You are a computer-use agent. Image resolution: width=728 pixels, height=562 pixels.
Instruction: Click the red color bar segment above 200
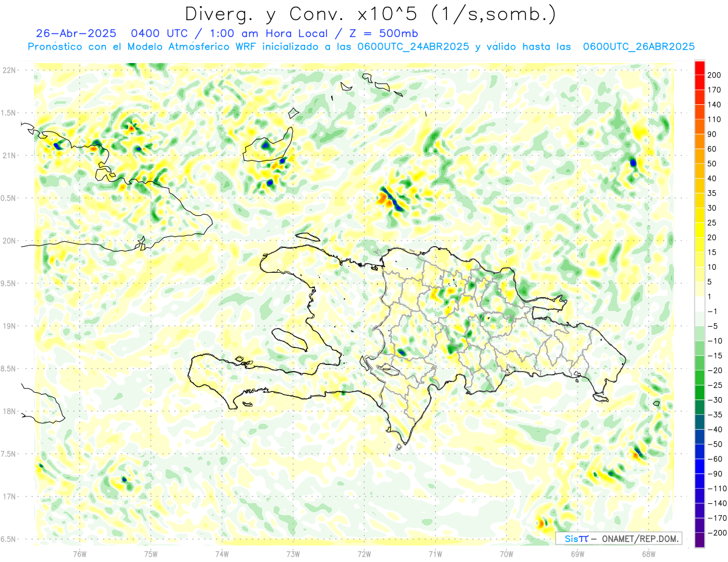[699, 68]
